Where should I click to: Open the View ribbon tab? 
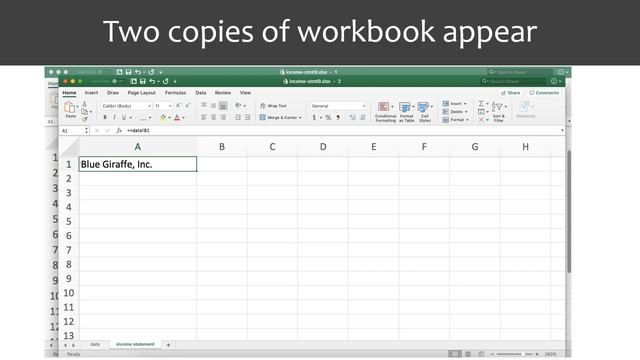click(x=245, y=93)
